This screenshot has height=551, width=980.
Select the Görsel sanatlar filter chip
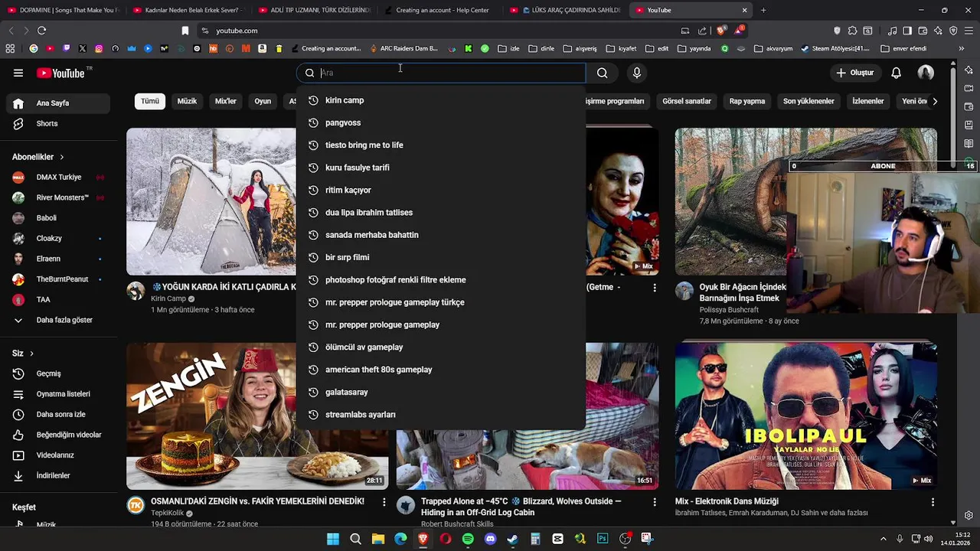pos(687,101)
